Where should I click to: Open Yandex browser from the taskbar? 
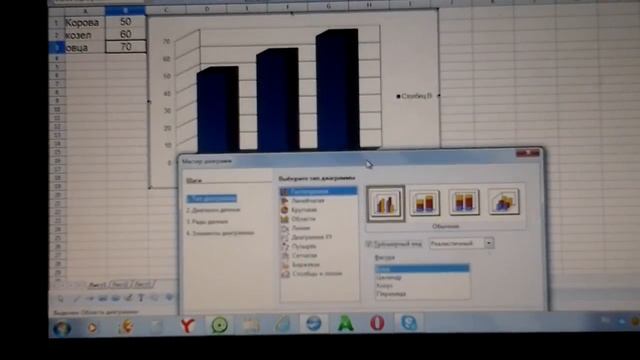click(x=187, y=326)
